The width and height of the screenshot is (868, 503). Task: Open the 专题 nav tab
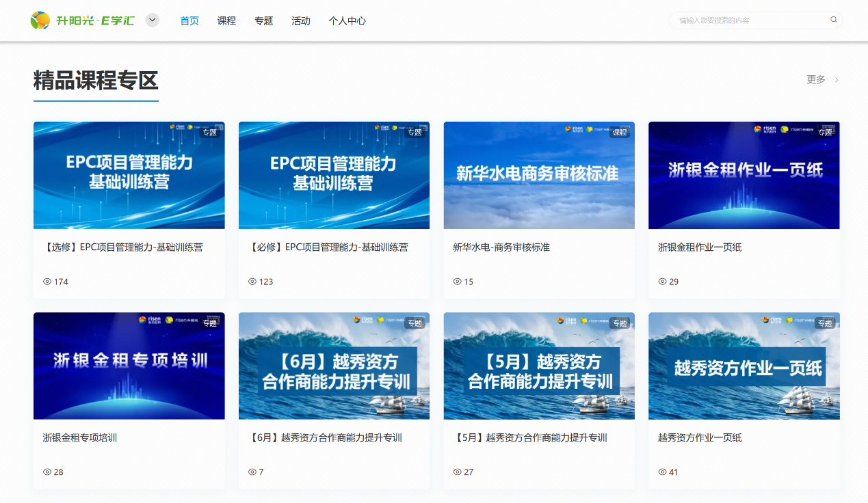263,21
